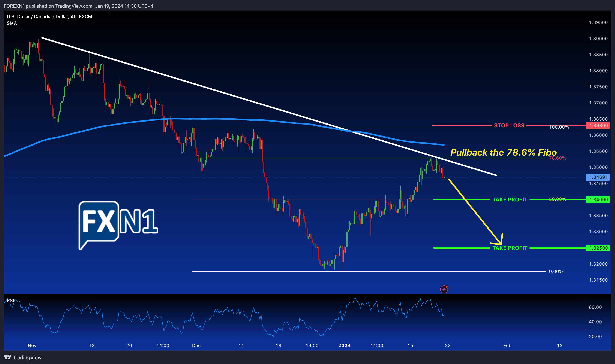Click the 'Pullback the 78.6% Fibo' annotation
Viewport: 615px width, 364px height.
tap(504, 152)
